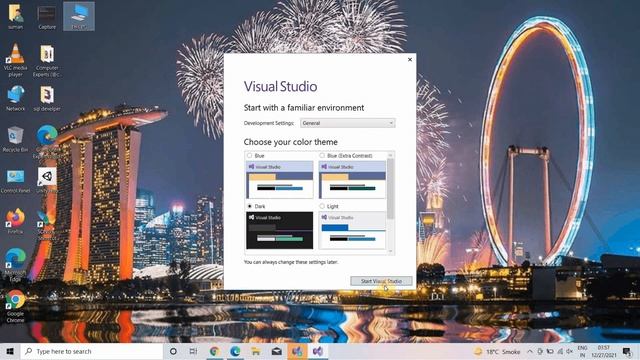Viewport: 640px width, 360px height.
Task: Select Blue (Extra Contrast) theme radio
Action: tap(322, 156)
